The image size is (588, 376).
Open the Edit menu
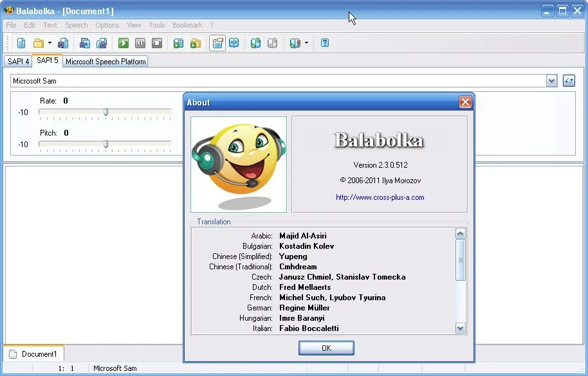[x=30, y=25]
